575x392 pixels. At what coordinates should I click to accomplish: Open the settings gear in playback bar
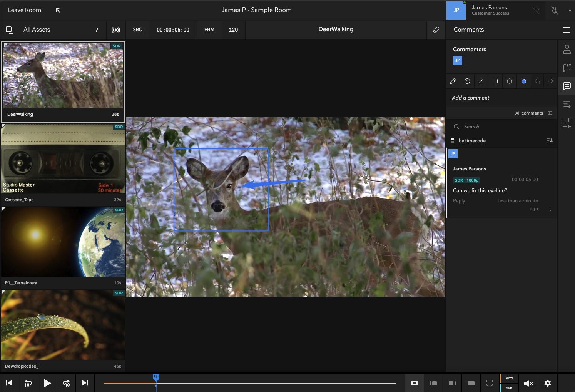pyautogui.click(x=548, y=383)
